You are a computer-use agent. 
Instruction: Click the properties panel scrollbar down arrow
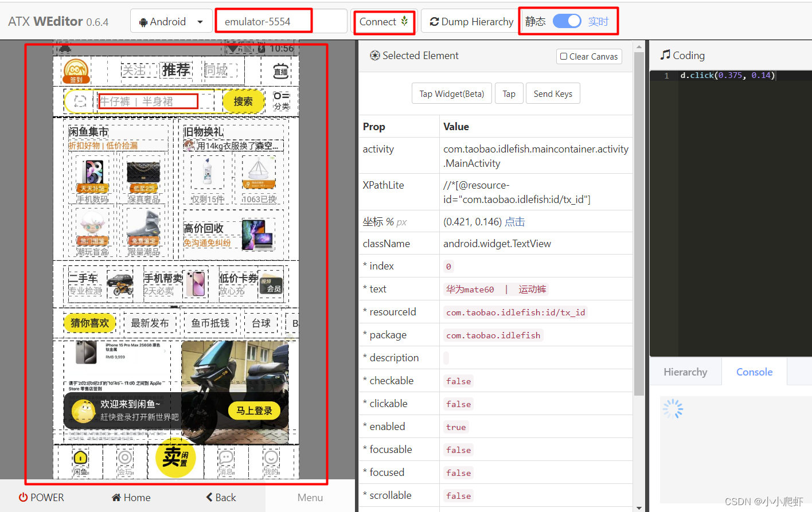click(x=639, y=507)
